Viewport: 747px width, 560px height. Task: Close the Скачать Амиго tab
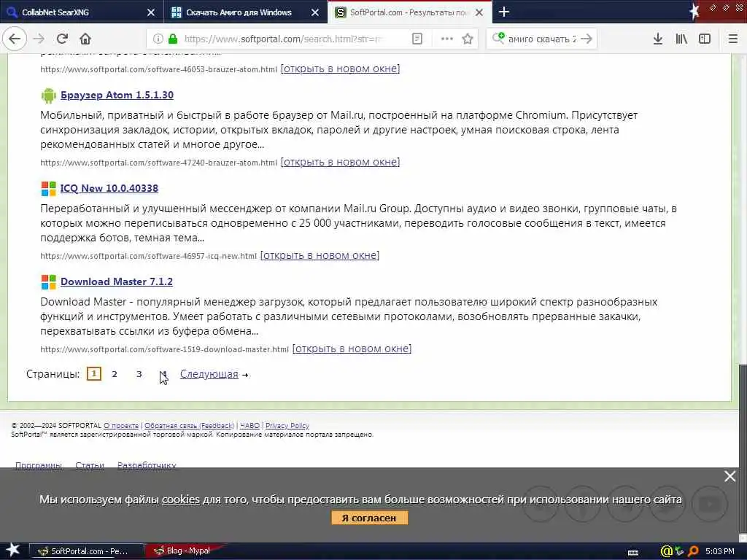315,12
